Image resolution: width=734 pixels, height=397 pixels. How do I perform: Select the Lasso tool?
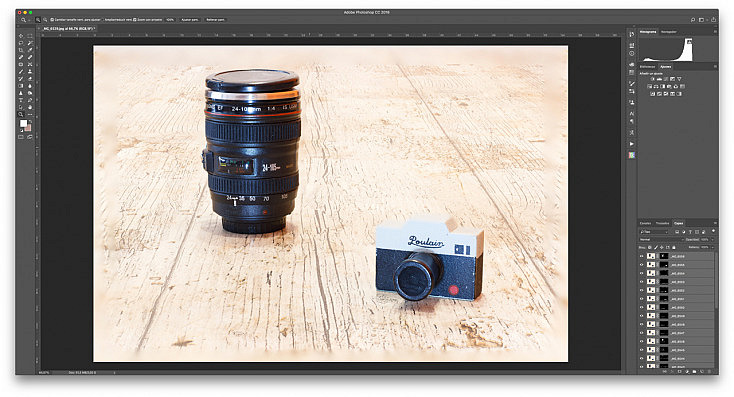point(21,43)
